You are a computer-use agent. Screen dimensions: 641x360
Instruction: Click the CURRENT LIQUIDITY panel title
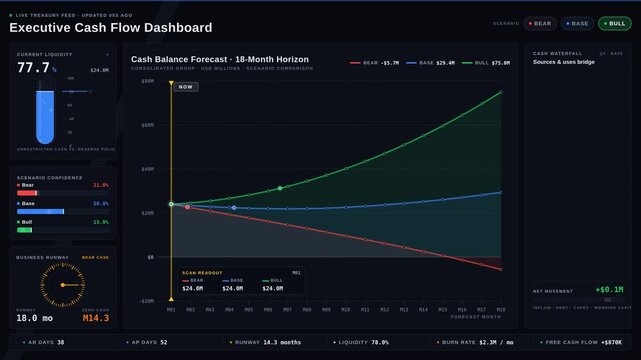(x=45, y=54)
